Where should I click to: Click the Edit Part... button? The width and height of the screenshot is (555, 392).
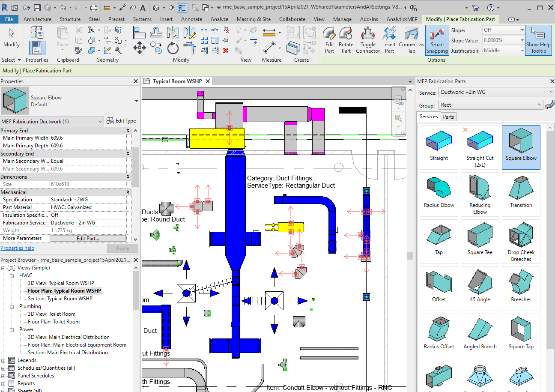88,238
